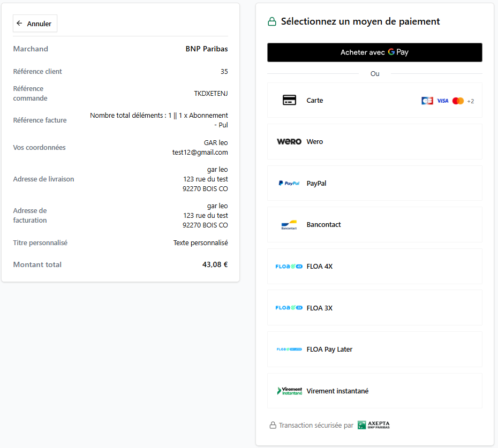Viewport: 498px width, 448px height.
Task: Click the FLOA 3X logo
Action: coord(289,308)
